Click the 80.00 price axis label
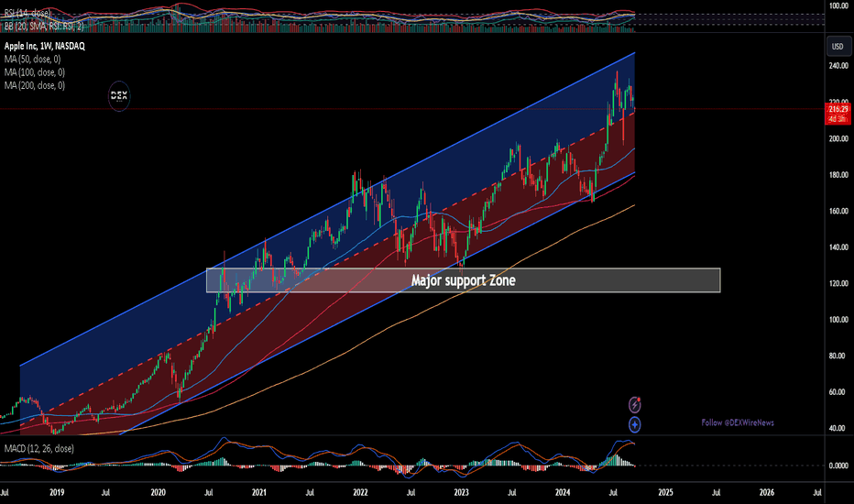 tap(838, 356)
